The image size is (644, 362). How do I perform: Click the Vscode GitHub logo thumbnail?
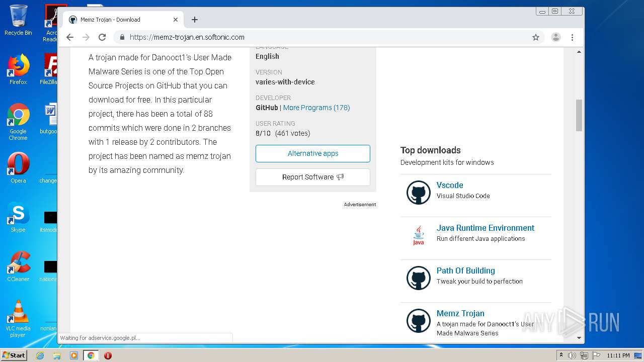point(419,193)
